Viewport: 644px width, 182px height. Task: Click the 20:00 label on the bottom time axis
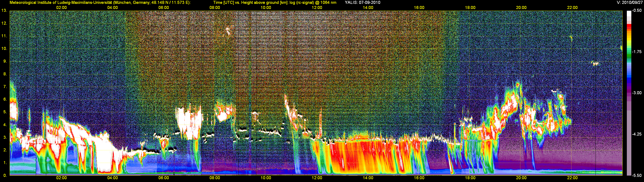pos(521,178)
